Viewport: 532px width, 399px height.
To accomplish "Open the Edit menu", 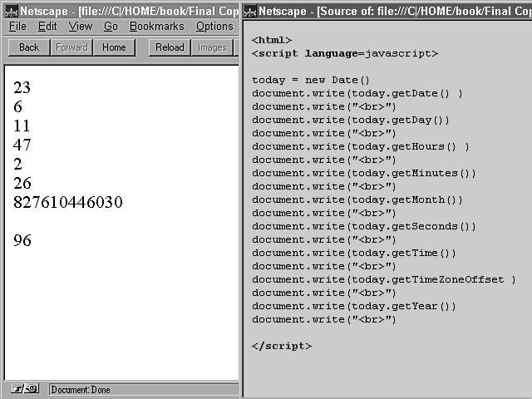I will (x=47, y=27).
